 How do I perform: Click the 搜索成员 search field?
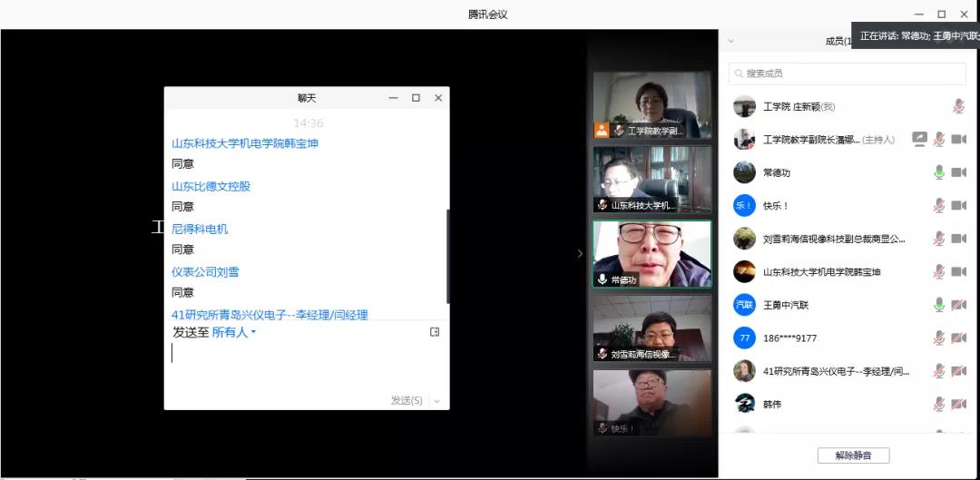pyautogui.click(x=848, y=73)
